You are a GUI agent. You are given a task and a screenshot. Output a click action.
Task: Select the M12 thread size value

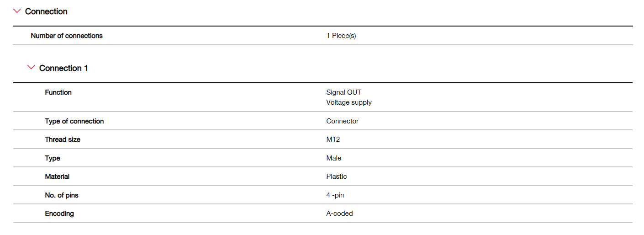tap(333, 139)
